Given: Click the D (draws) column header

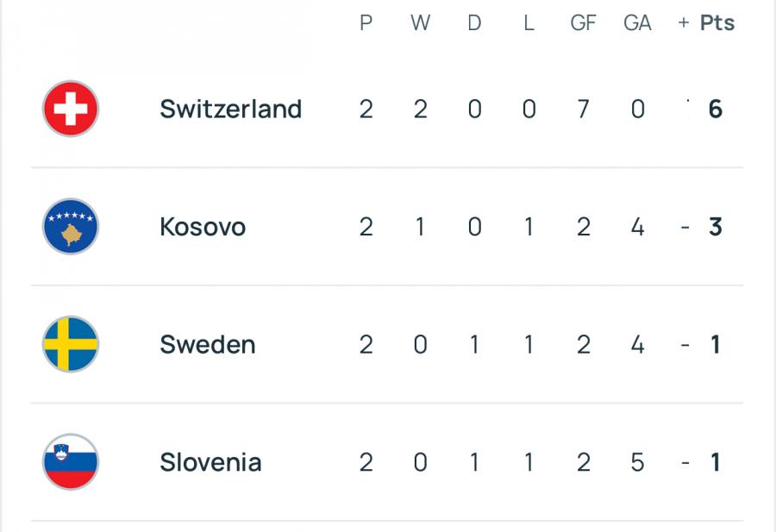Looking at the screenshot, I should pyautogui.click(x=474, y=23).
